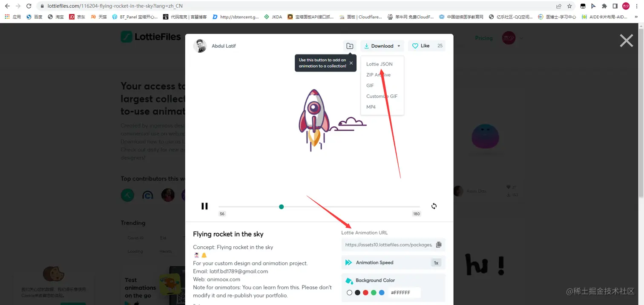
Task: Choose MP4 download format
Action: point(371,107)
